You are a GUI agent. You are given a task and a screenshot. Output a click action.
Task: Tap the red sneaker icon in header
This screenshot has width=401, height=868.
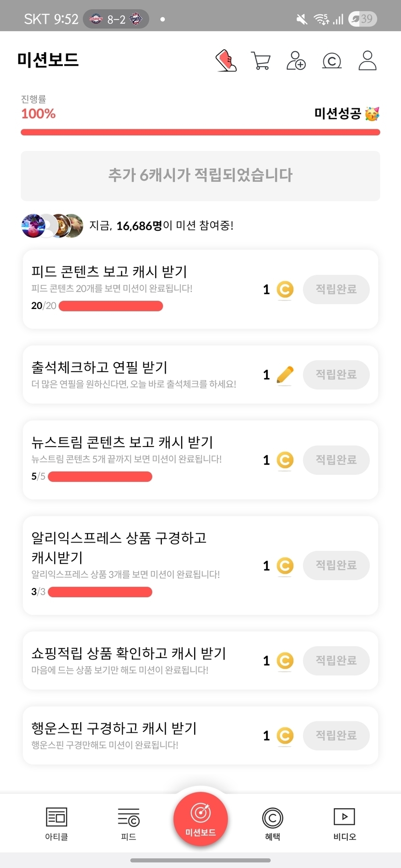coord(226,61)
